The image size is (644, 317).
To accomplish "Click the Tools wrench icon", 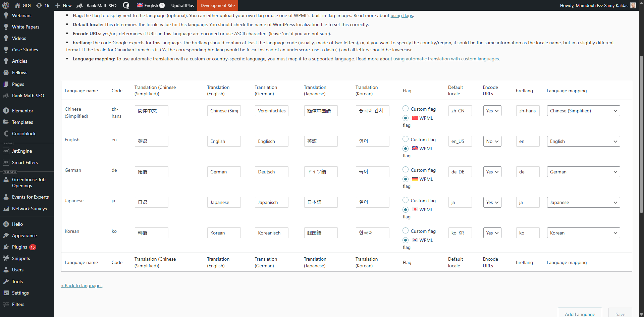I will pyautogui.click(x=6, y=281).
